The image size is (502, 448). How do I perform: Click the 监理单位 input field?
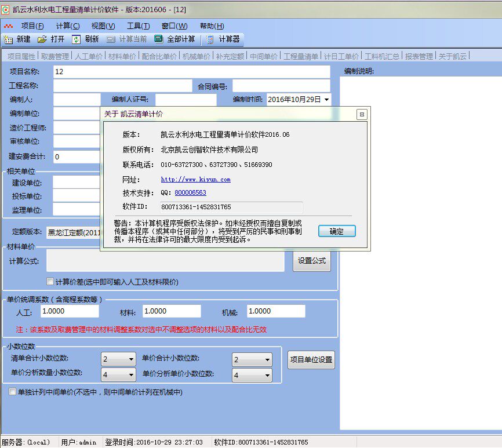click(77, 209)
